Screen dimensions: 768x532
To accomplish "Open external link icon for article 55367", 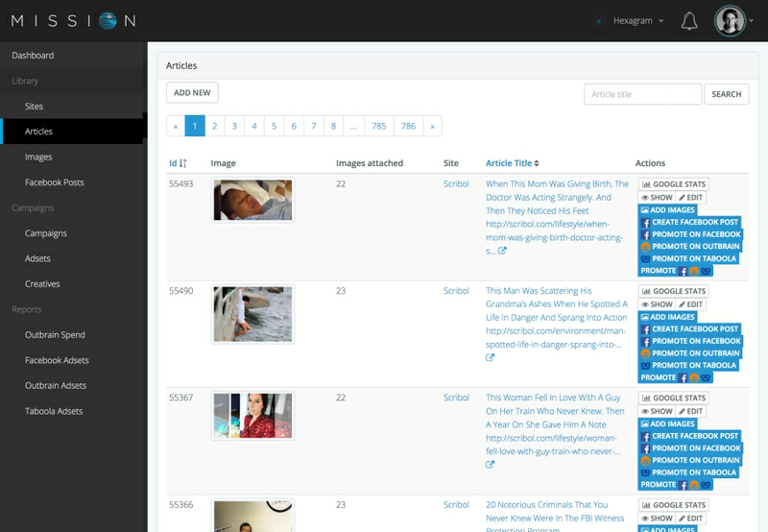I will [490, 465].
